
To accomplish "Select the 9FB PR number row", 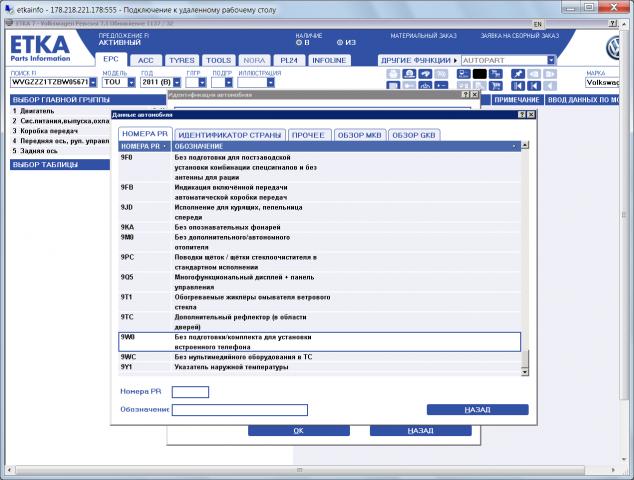I will coord(319,192).
